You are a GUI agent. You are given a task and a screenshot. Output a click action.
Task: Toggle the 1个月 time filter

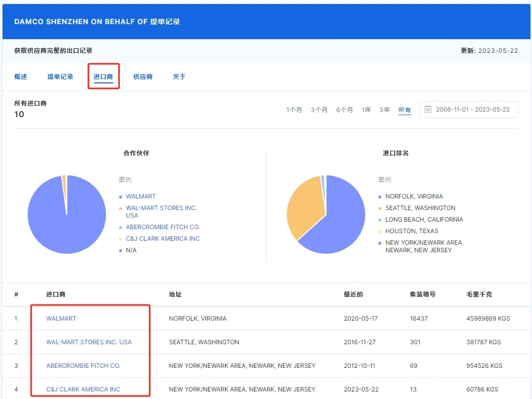(x=294, y=110)
